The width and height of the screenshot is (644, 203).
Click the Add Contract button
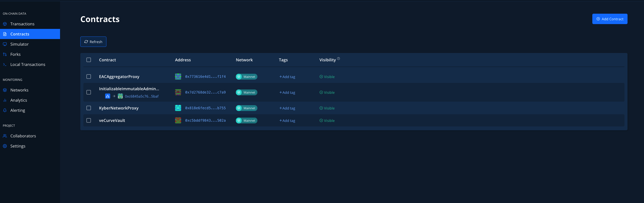(x=610, y=19)
